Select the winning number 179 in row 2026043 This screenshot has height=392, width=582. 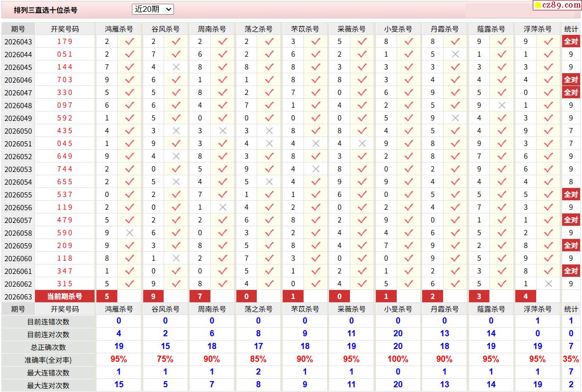[65, 42]
